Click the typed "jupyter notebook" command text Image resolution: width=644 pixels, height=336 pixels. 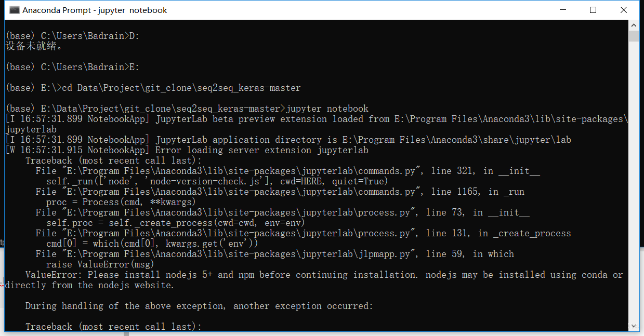(x=327, y=109)
